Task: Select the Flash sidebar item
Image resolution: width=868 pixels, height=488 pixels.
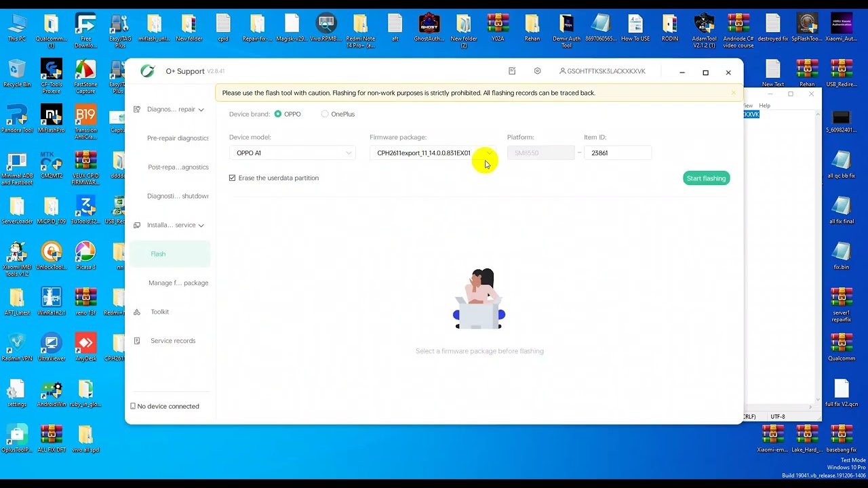Action: [x=171, y=254]
